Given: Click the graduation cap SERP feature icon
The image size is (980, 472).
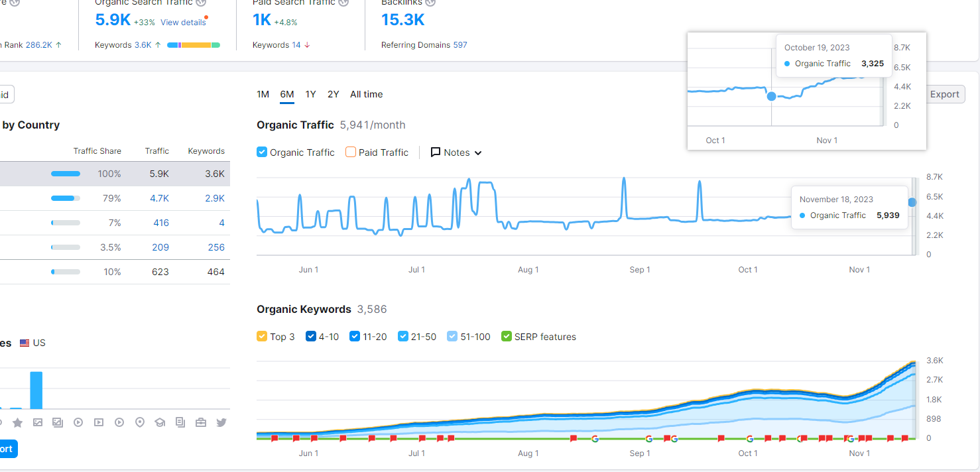Looking at the screenshot, I should coord(160,422).
